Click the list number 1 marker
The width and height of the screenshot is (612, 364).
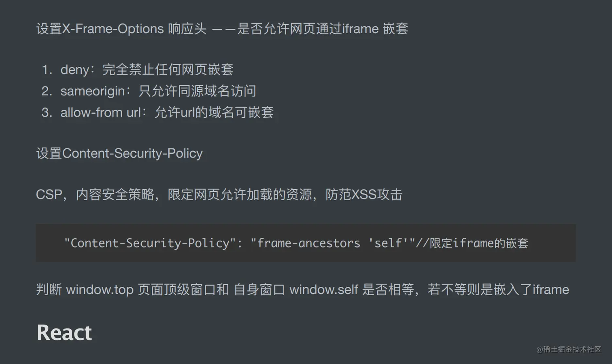point(47,70)
